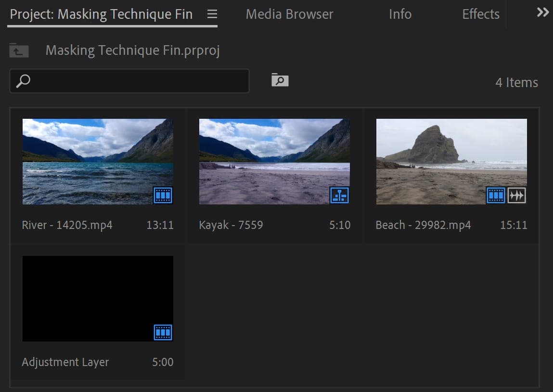This screenshot has height=392, width=553.
Task: Expand the hidden panel tabs chevron
Action: pyautogui.click(x=543, y=12)
